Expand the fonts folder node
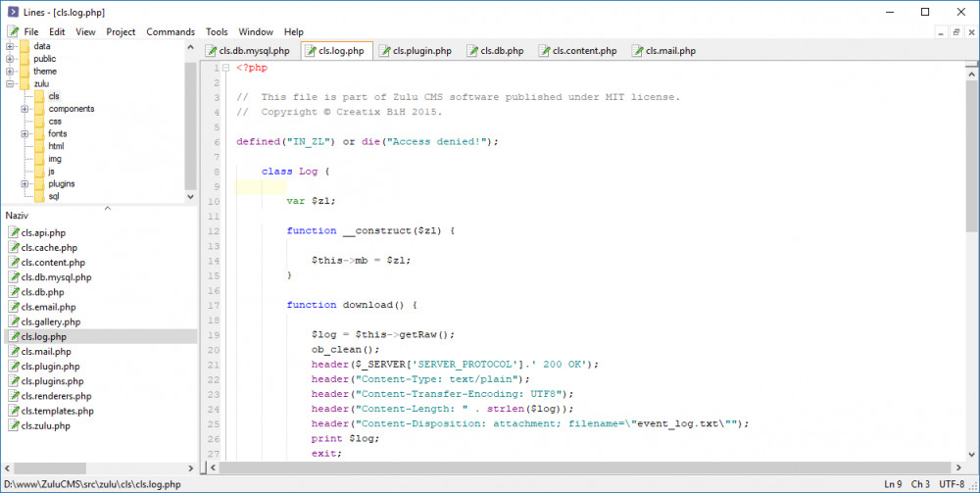Screen dimensions: 980x493 [x=24, y=134]
